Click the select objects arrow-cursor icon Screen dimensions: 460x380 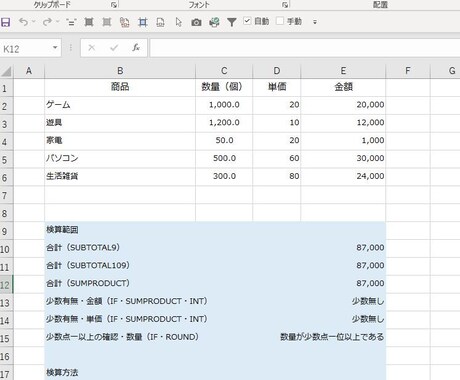(179, 22)
